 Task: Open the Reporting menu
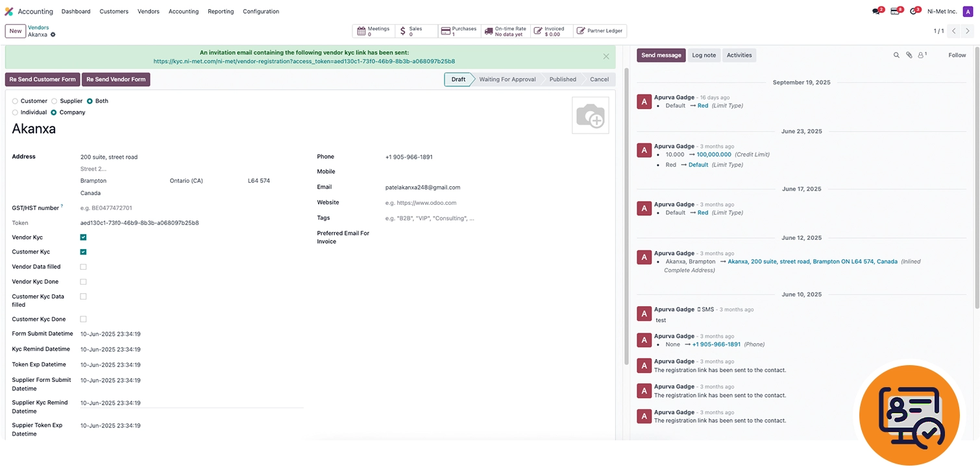pyautogui.click(x=221, y=12)
